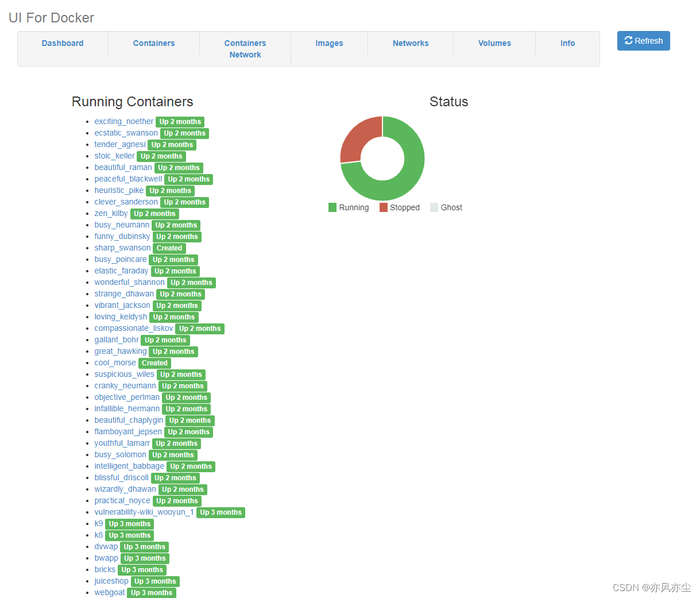Open the Networks tab
Screen dimensions: 700x598
pyautogui.click(x=411, y=43)
